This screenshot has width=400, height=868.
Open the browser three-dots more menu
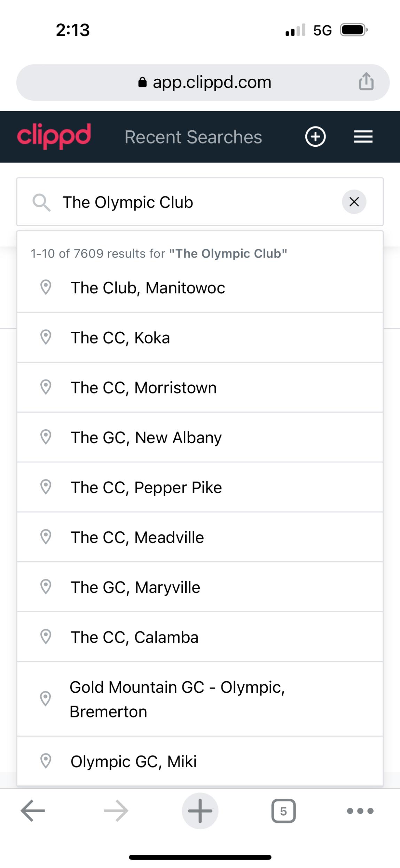click(360, 811)
